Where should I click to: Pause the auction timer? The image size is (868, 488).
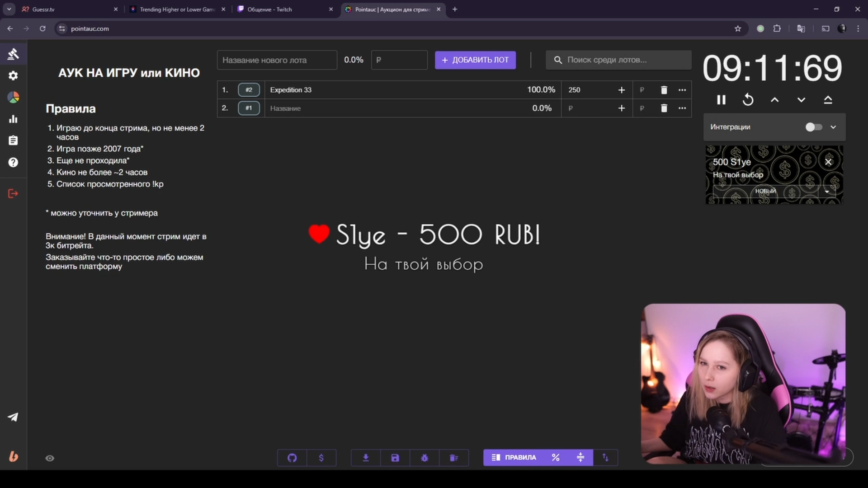pyautogui.click(x=722, y=100)
